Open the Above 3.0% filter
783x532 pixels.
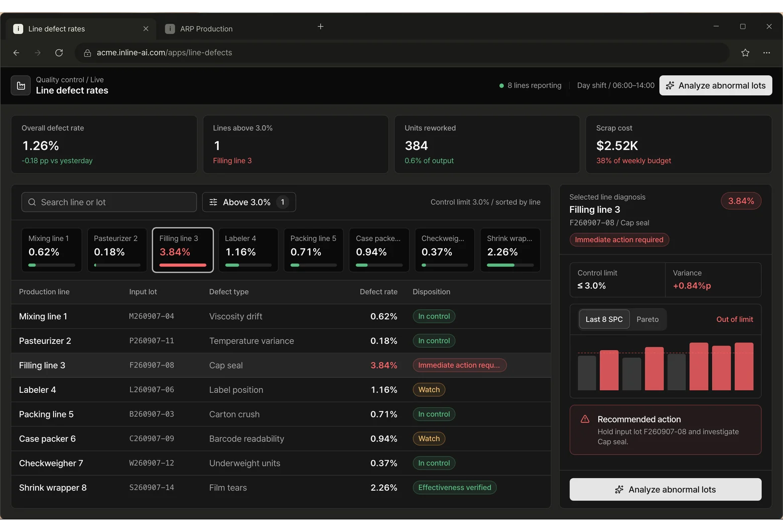(x=249, y=202)
